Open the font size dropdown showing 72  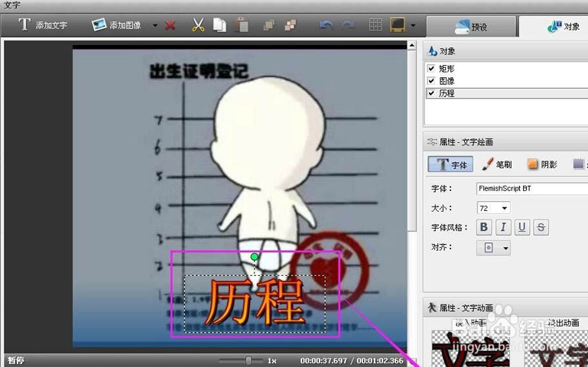(x=505, y=208)
